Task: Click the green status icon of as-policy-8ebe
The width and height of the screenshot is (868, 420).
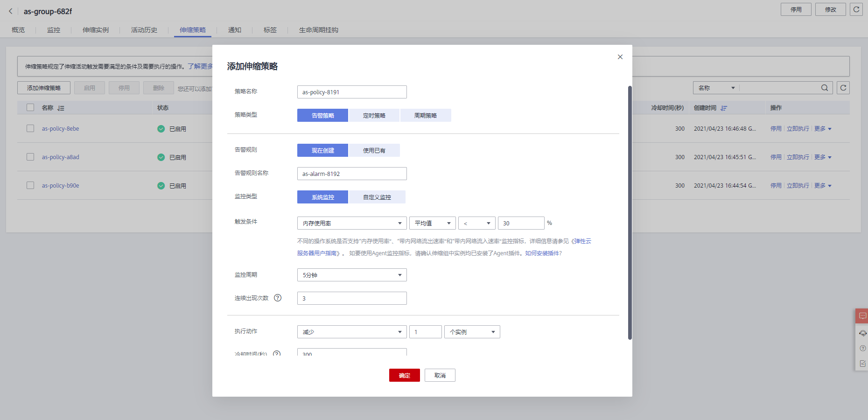Action: click(161, 129)
